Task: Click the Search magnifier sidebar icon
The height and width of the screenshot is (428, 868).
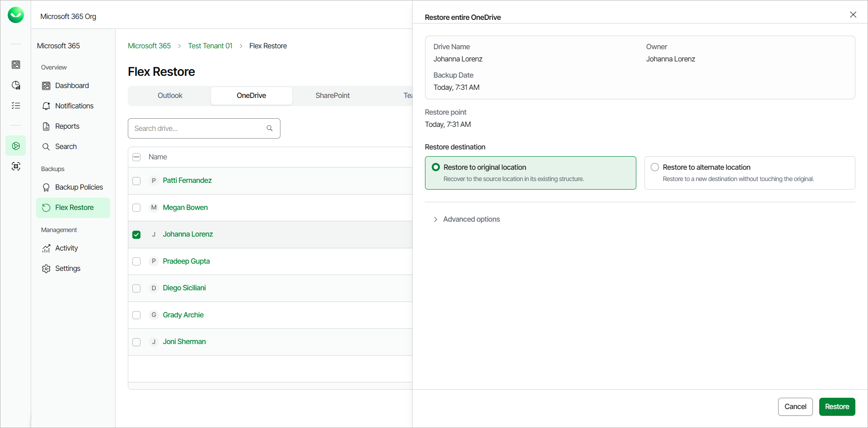Action: (x=46, y=147)
